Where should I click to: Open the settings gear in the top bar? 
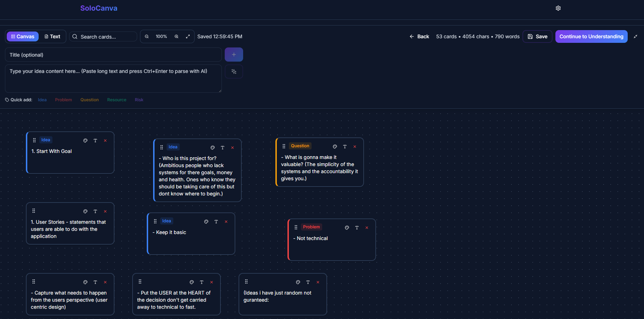[558, 8]
